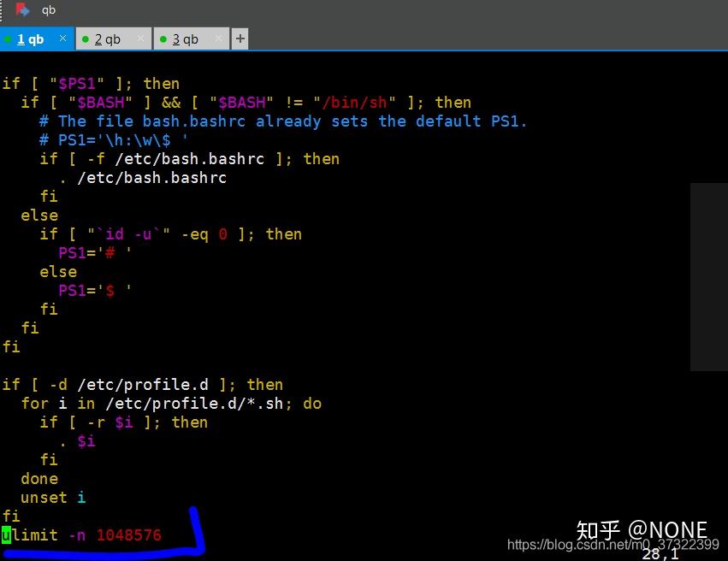Screen dimensions: 728x561
Task: Click the blog.csdn.net watermark link
Action: [613, 544]
